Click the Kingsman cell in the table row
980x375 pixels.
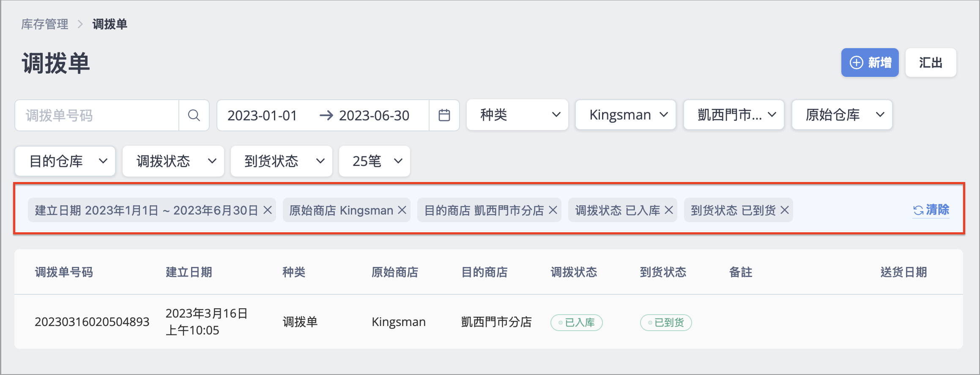click(399, 322)
